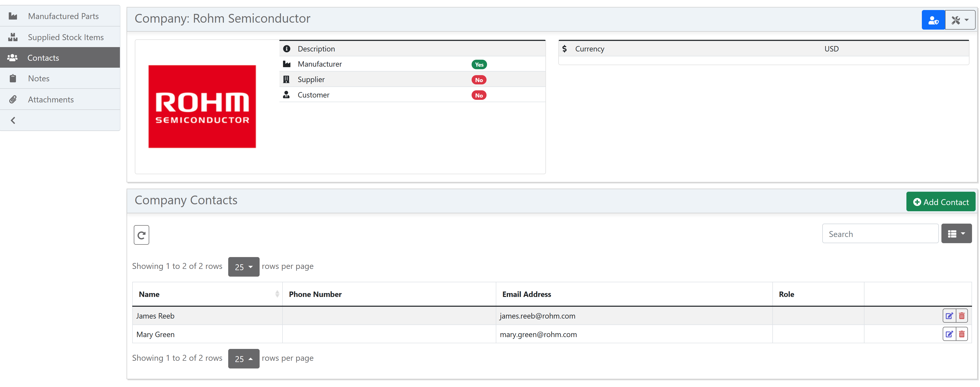Image resolution: width=980 pixels, height=387 pixels.
Task: Click the clipboard icon beside Notes
Action: 13,78
